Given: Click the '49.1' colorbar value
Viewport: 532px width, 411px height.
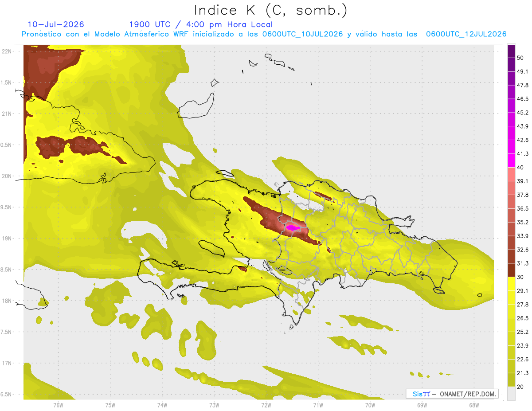Looking at the screenshot, I should [x=523, y=72].
